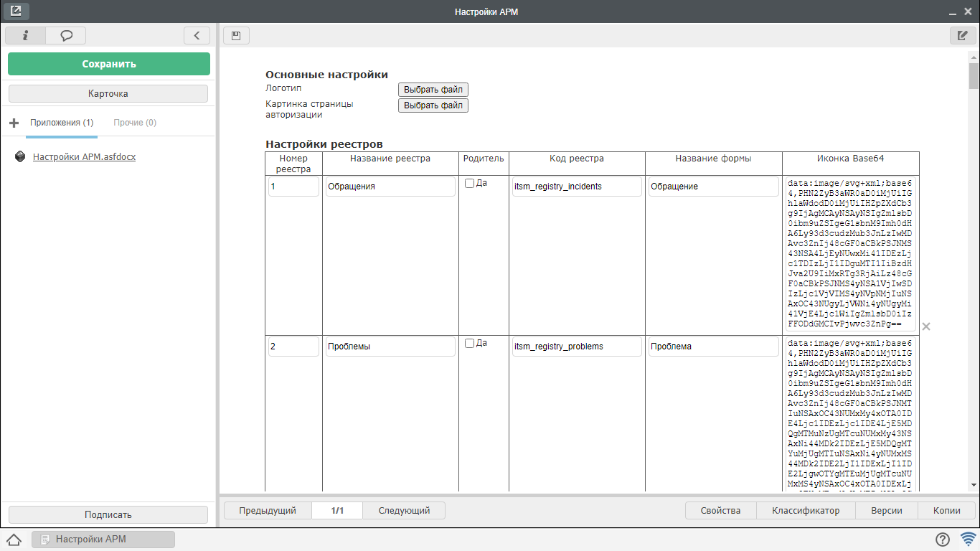
Task: Switch to the Прочие (0) tab
Action: tap(135, 123)
